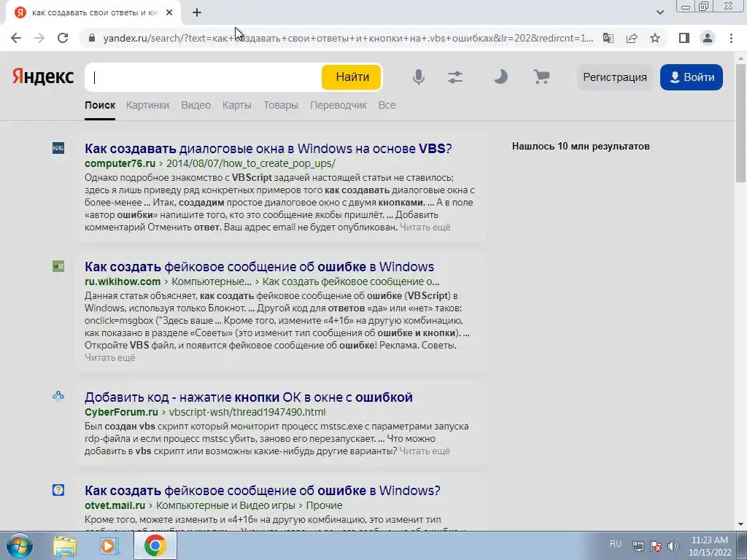Click the page vertical scrollbar thumb
The image size is (747, 560).
741,124
